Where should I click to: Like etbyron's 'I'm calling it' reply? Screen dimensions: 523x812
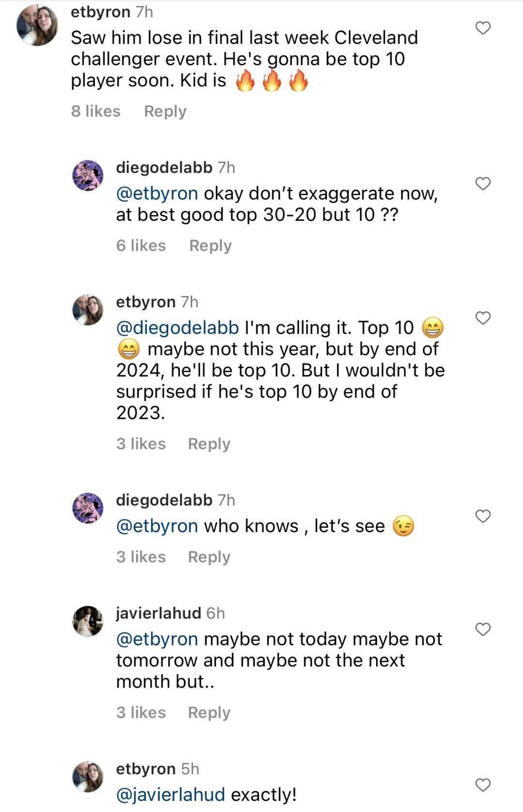point(483,318)
